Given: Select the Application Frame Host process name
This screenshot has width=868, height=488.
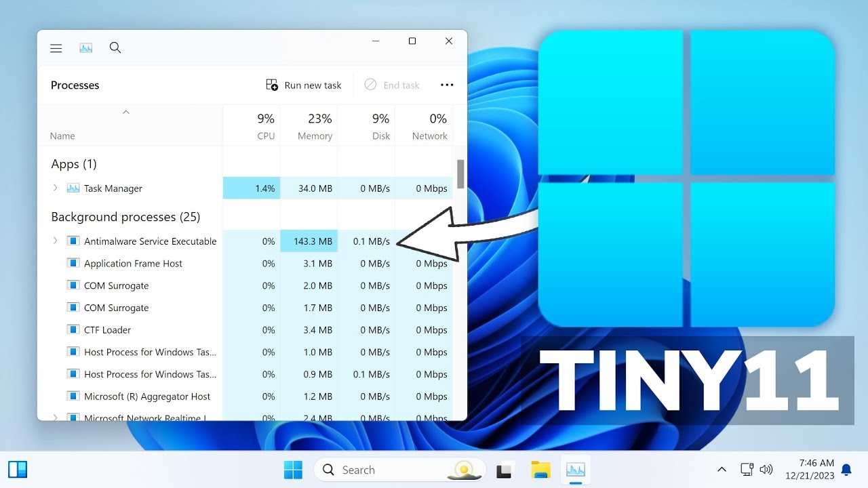Looking at the screenshot, I should coord(133,264).
